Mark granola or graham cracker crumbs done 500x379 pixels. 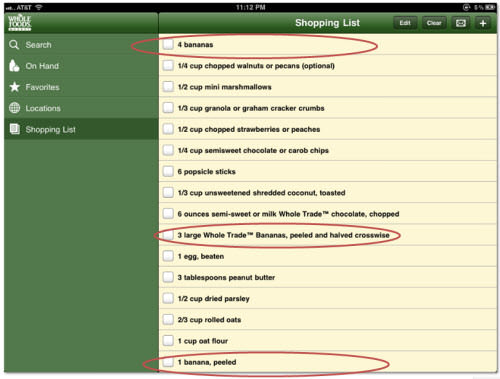click(x=168, y=108)
